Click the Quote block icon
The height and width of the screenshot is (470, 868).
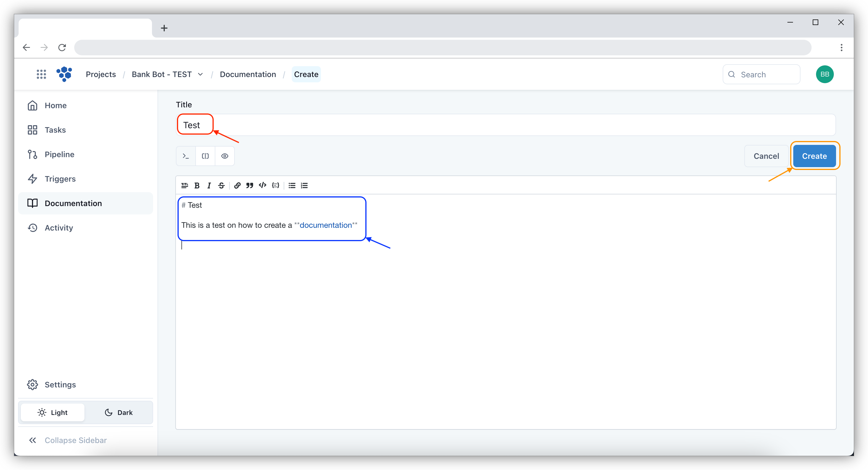250,185
